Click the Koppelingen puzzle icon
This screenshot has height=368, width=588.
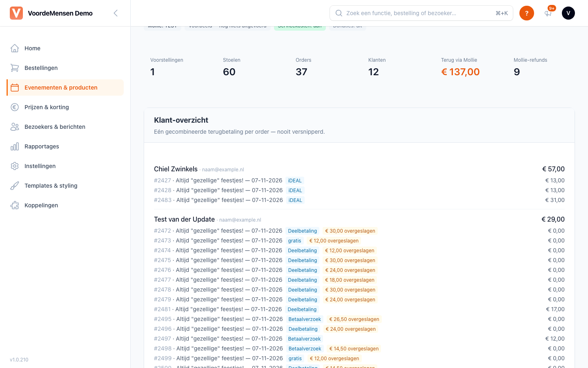[x=15, y=205]
